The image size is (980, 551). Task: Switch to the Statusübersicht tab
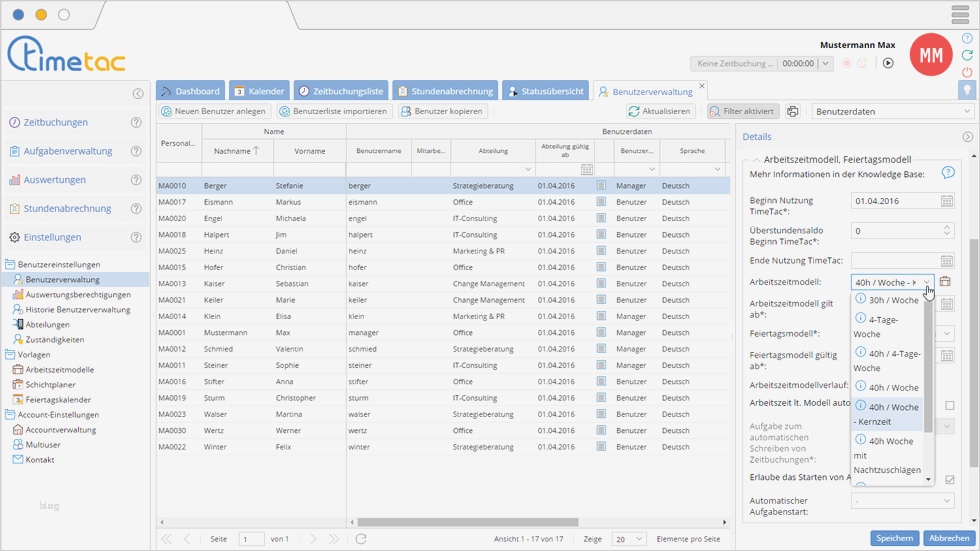[x=546, y=91]
